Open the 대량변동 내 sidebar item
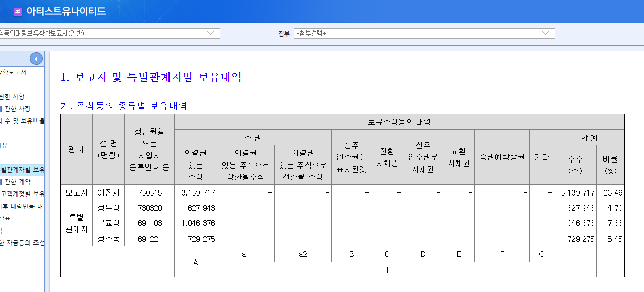This screenshot has height=292, width=644. [22, 206]
